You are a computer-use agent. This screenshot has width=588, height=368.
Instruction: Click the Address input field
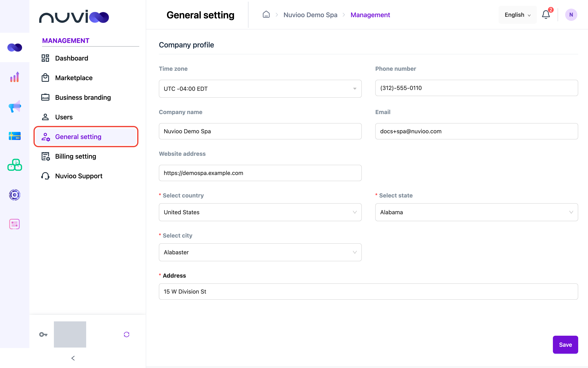(x=368, y=291)
